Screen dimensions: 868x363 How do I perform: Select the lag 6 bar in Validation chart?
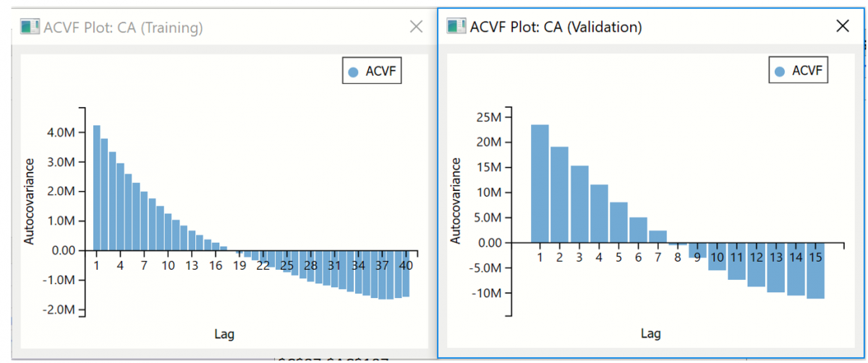(637, 229)
